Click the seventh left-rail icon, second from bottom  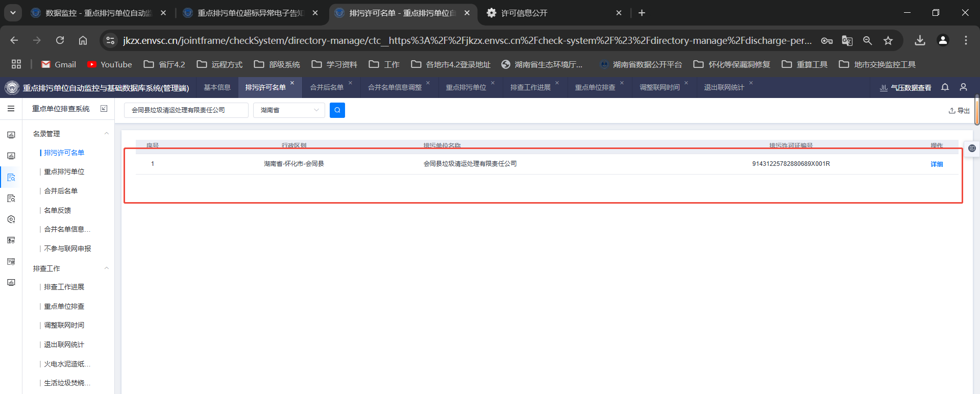coord(11,261)
